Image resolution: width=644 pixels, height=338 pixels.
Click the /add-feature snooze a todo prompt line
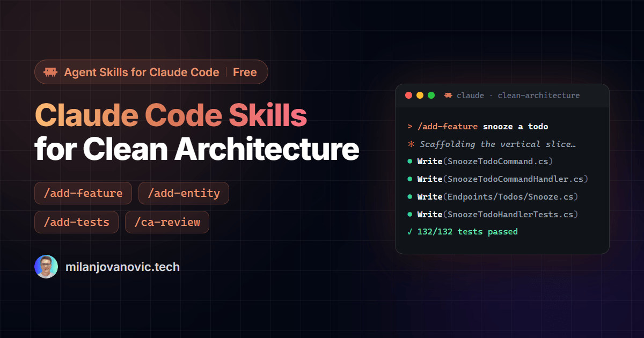pyautogui.click(x=478, y=127)
